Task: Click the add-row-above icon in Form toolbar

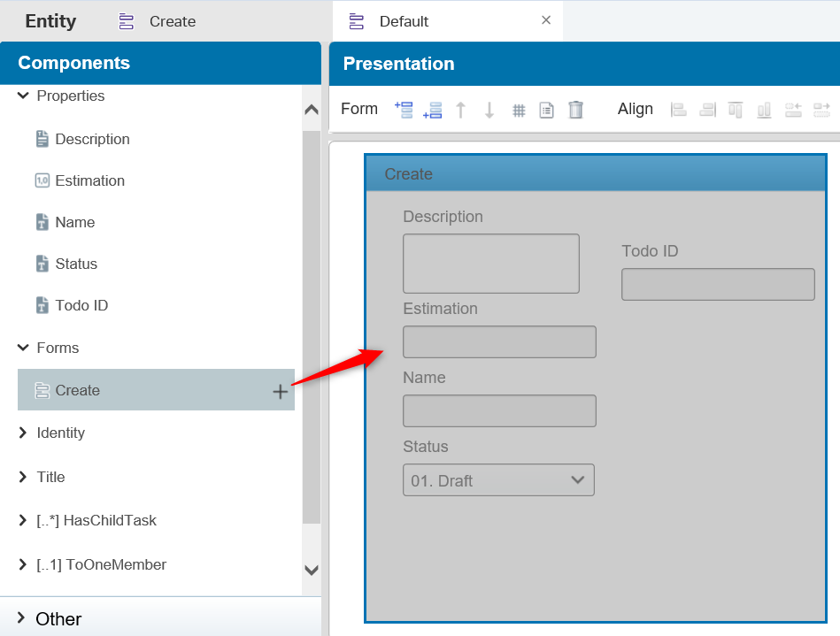Action: tap(404, 109)
